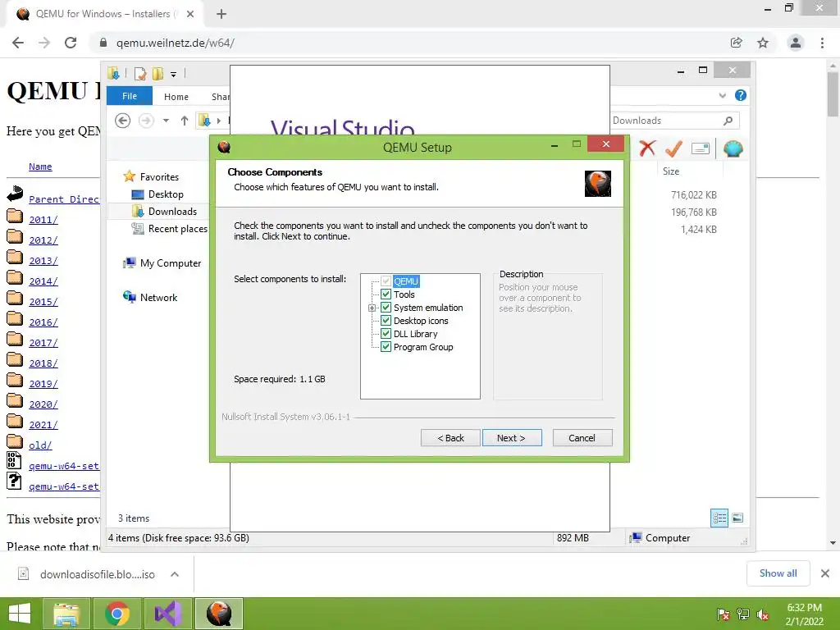Image resolution: width=840 pixels, height=630 pixels.
Task: Click the Explorer search magnifier icon
Action: [x=728, y=121]
